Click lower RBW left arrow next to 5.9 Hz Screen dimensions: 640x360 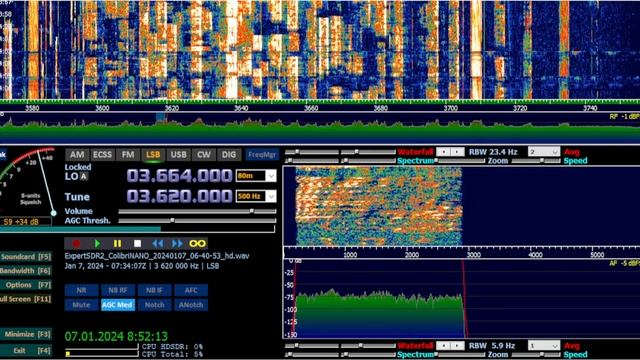(x=443, y=346)
